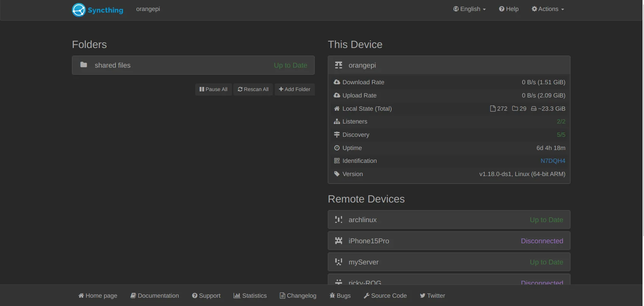This screenshot has height=306, width=644.
Task: Click the bug icon in footer
Action: click(x=332, y=295)
